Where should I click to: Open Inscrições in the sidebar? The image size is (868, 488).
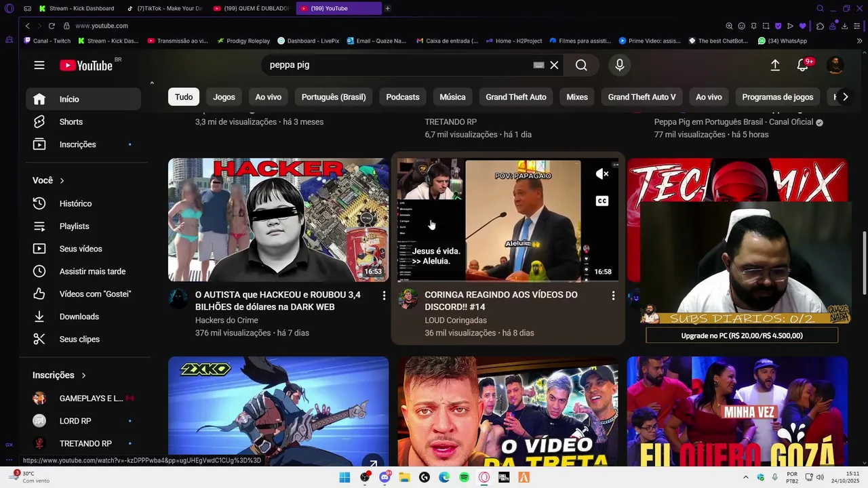(x=83, y=144)
